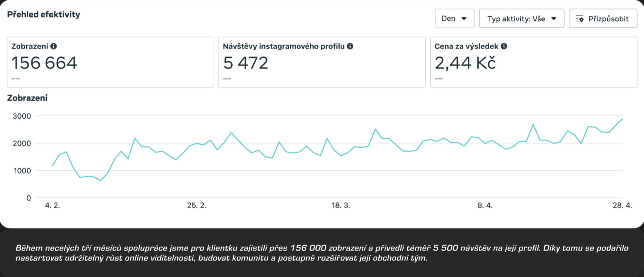Click the 28. 4. date label on the chart axis
Viewport: 644px width, 277px height.
[x=622, y=206]
